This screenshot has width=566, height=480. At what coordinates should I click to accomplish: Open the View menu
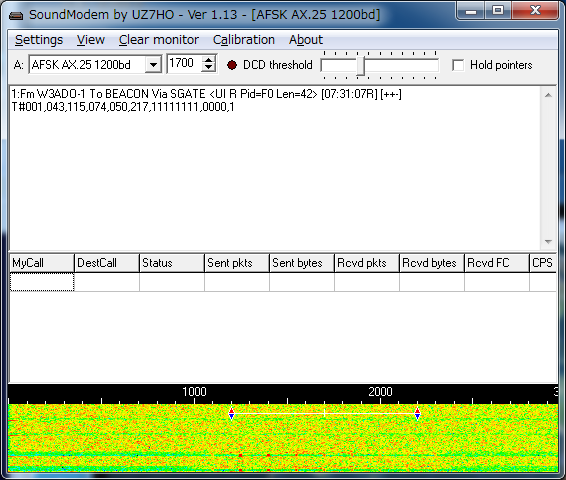91,40
